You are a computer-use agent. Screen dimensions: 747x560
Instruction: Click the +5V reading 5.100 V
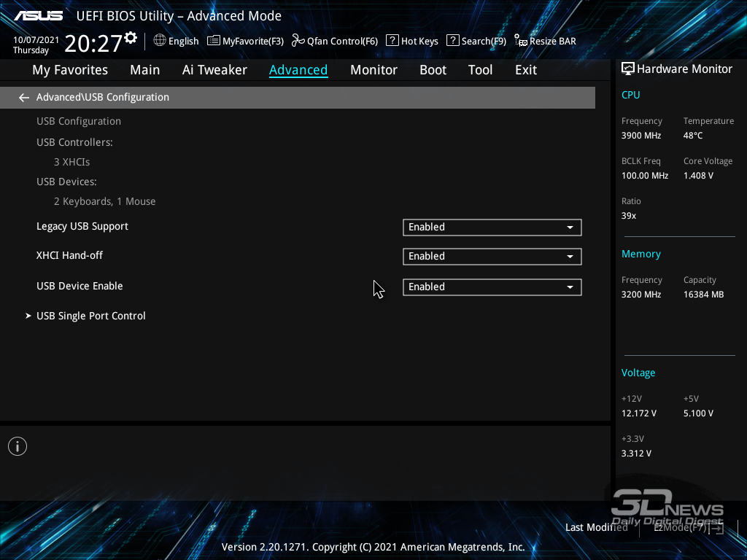click(x=698, y=413)
